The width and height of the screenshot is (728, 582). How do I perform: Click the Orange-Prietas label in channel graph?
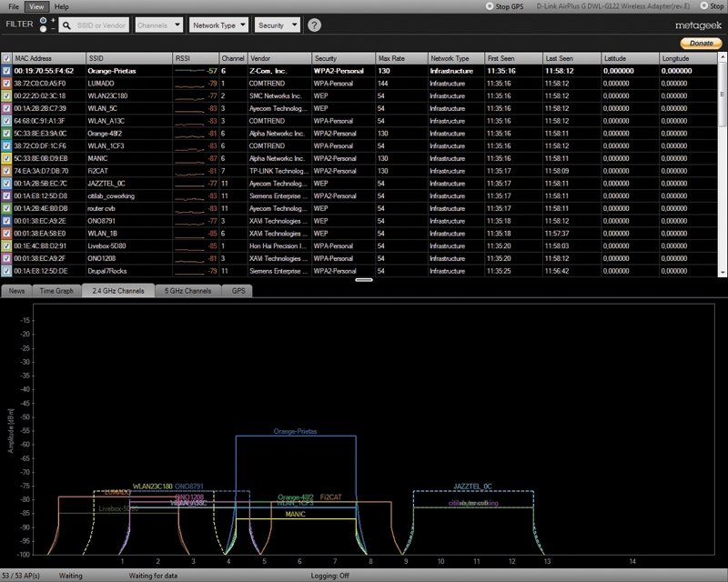pos(295,431)
